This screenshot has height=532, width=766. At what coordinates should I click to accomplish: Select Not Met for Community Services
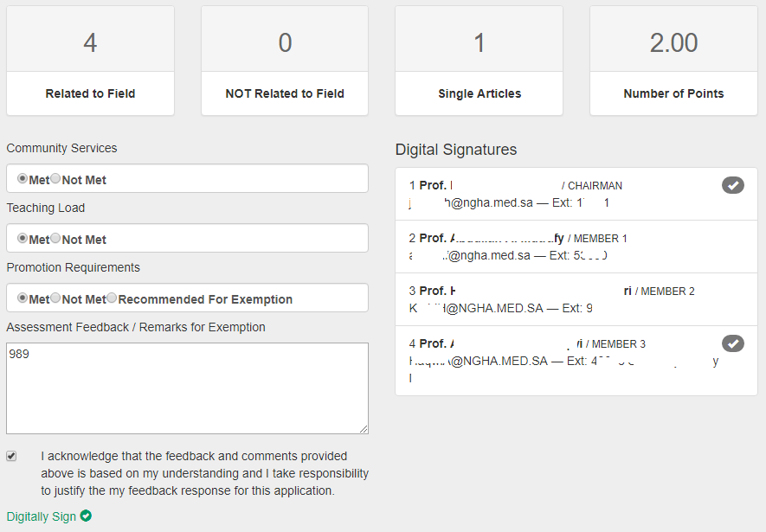coord(55,179)
